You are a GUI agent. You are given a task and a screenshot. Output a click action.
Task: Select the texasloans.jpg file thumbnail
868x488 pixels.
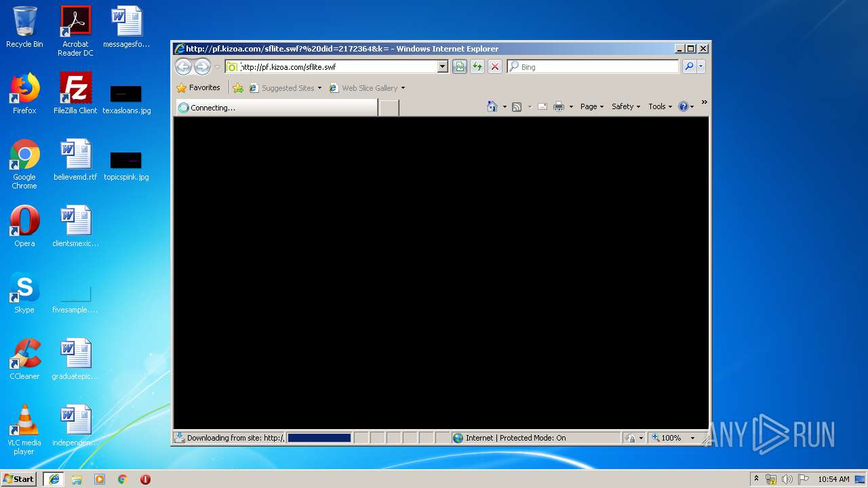(x=126, y=98)
